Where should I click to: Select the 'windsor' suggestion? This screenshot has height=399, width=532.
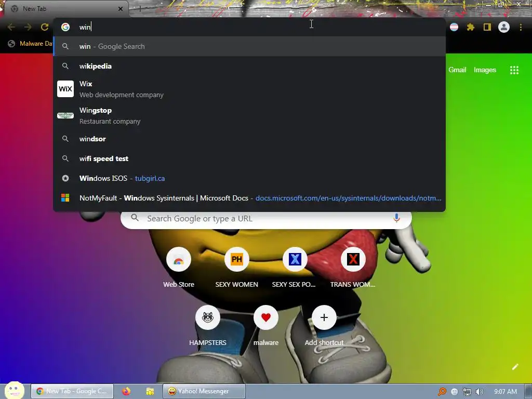click(x=249, y=139)
